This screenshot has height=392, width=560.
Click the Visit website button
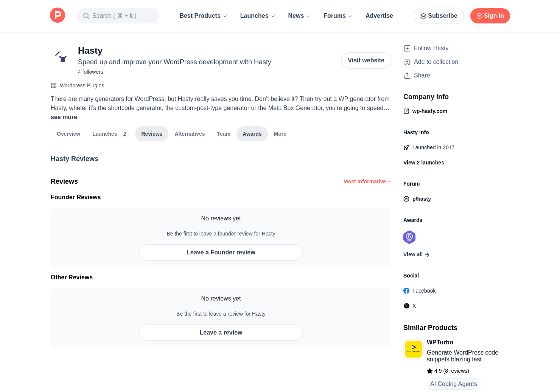pos(366,60)
